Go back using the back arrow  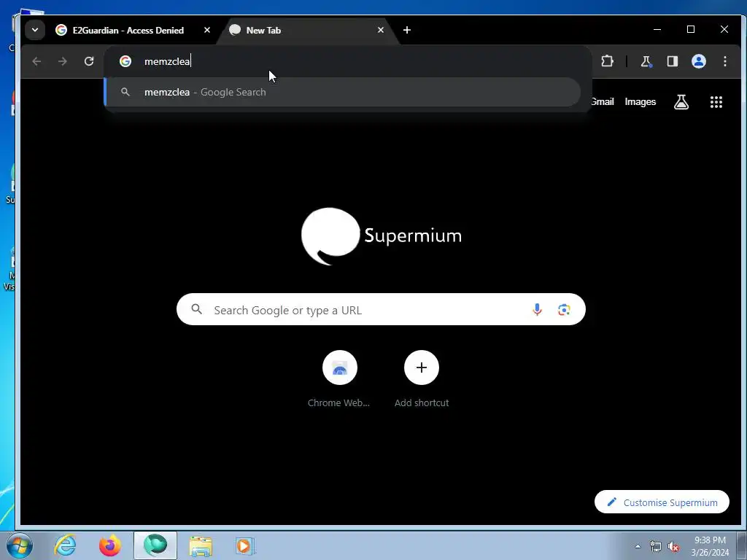[36, 61]
